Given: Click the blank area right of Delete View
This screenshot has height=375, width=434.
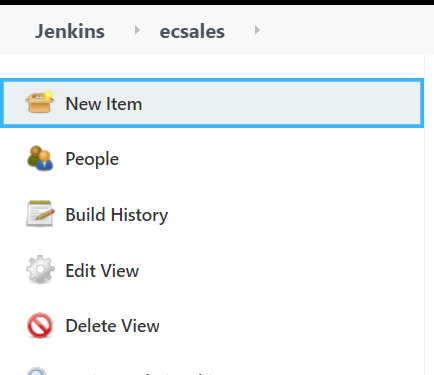Looking at the screenshot, I should 290,326.
